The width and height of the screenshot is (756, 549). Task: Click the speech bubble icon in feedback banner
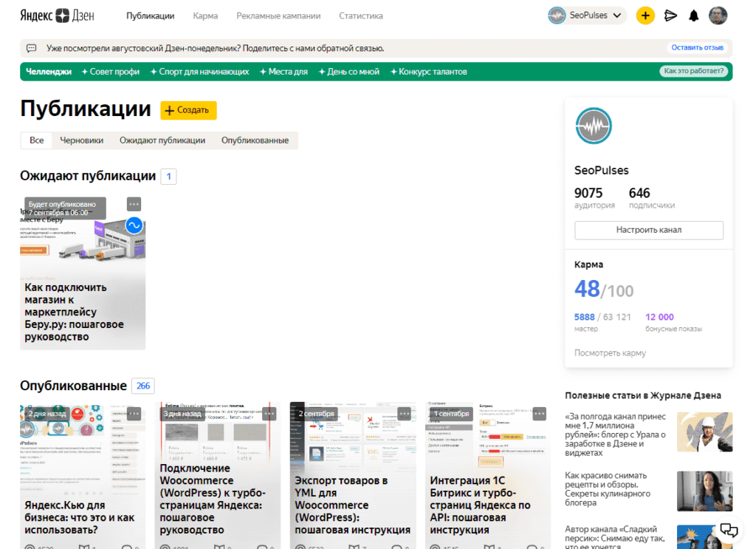coord(31,48)
